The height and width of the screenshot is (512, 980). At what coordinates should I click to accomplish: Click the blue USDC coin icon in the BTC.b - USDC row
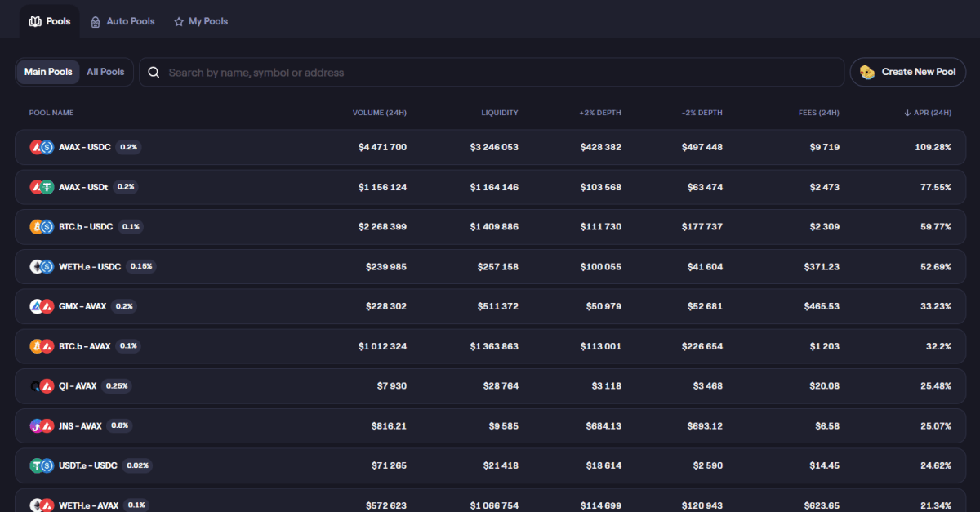tap(47, 227)
